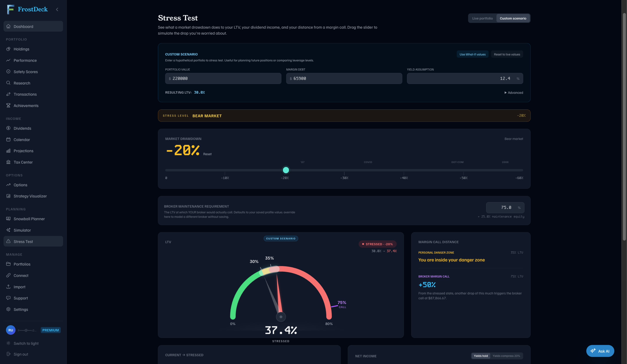
Task: Click the Yield Assumption percentage field
Action: click(x=465, y=78)
